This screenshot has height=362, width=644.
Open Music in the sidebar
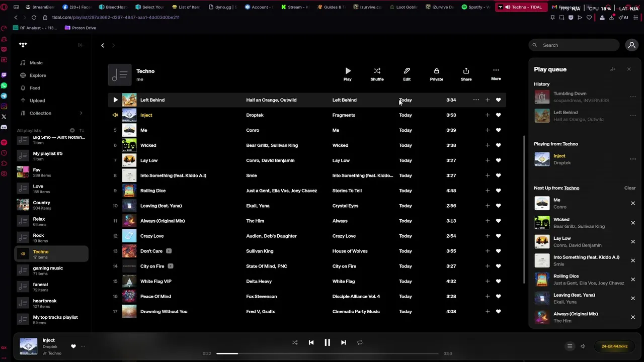coord(36,63)
